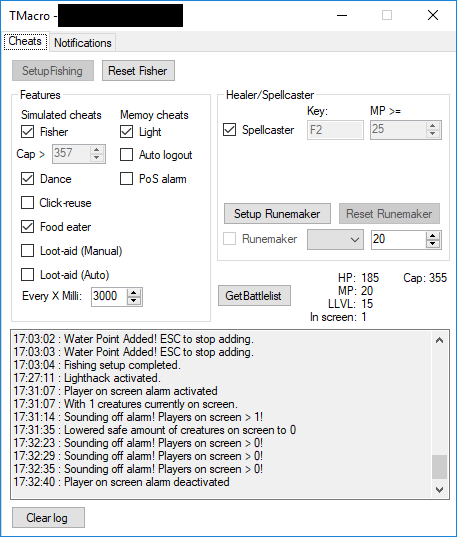Minimize the TMacro window
The image size is (457, 537).
pos(342,15)
